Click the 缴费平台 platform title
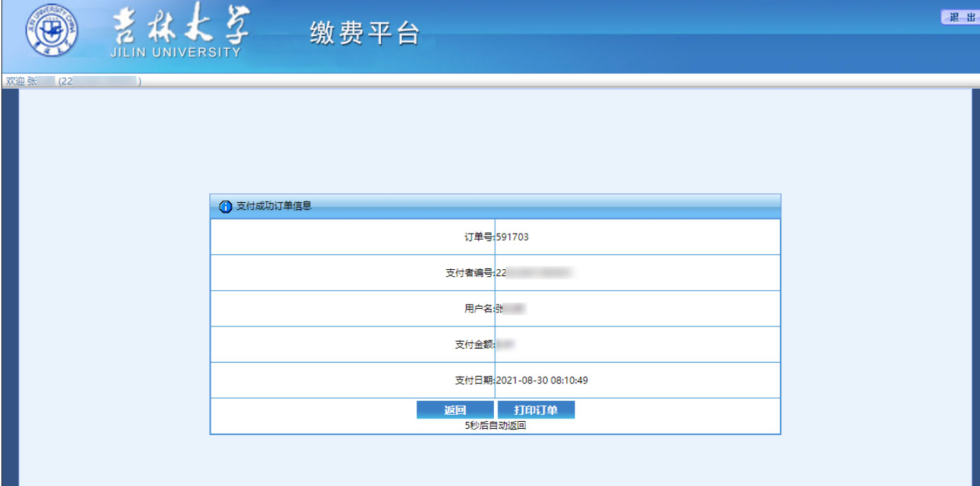980x486 pixels. [x=365, y=33]
